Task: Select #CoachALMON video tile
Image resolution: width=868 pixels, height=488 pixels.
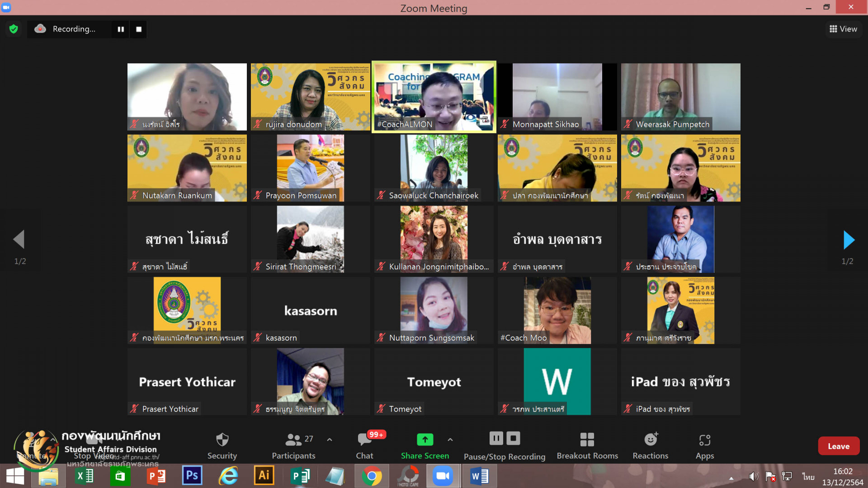Action: pyautogui.click(x=434, y=97)
